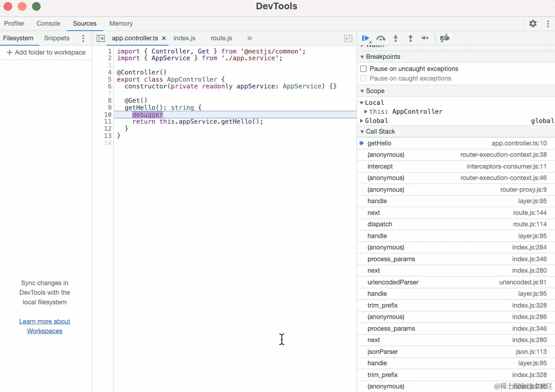Toggle Pause on caught exceptions

coord(363,78)
